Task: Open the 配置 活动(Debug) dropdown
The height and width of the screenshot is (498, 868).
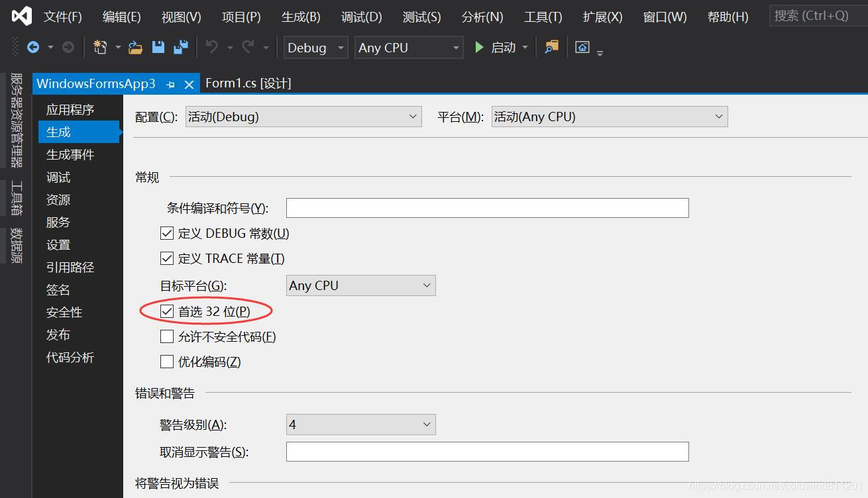Action: click(x=303, y=117)
